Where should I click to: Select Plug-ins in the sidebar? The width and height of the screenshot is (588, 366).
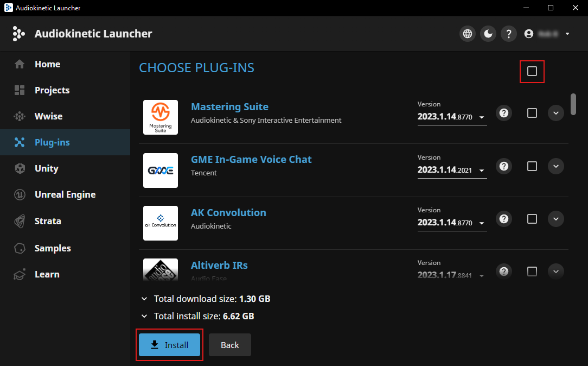(65, 142)
